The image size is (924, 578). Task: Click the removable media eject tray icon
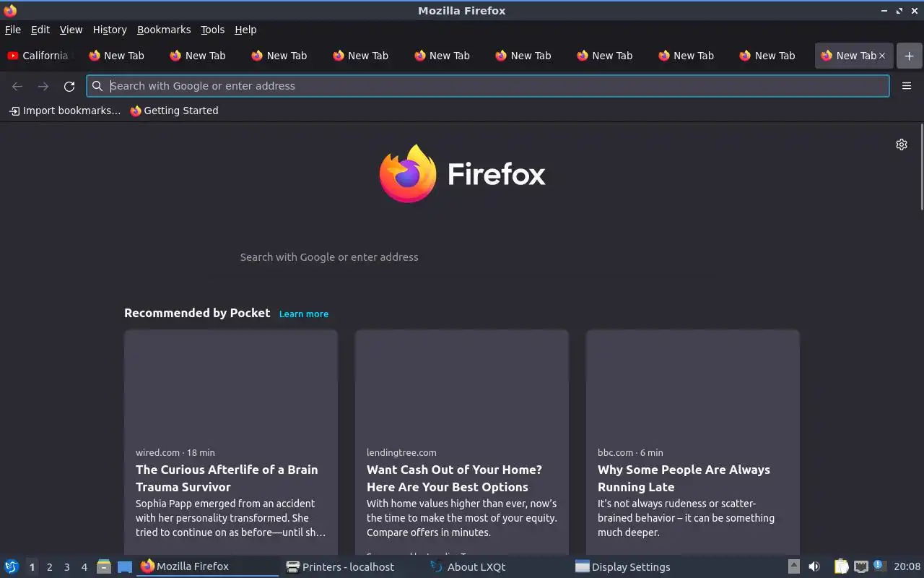[793, 566]
